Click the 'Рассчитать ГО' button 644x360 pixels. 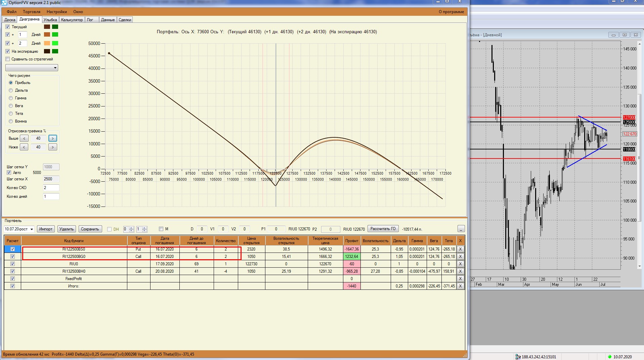(x=383, y=229)
